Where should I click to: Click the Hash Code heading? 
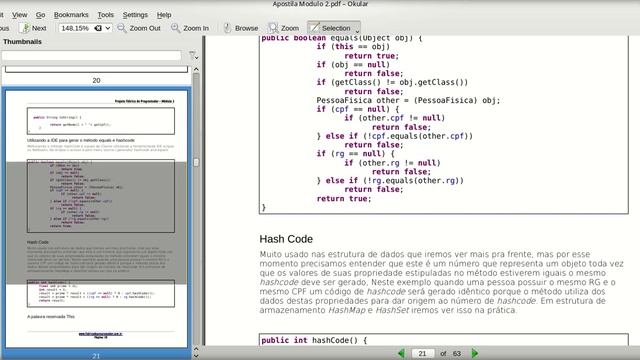click(x=286, y=239)
